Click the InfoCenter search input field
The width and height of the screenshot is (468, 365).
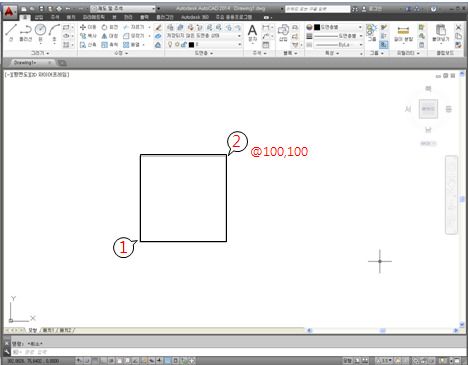click(318, 9)
